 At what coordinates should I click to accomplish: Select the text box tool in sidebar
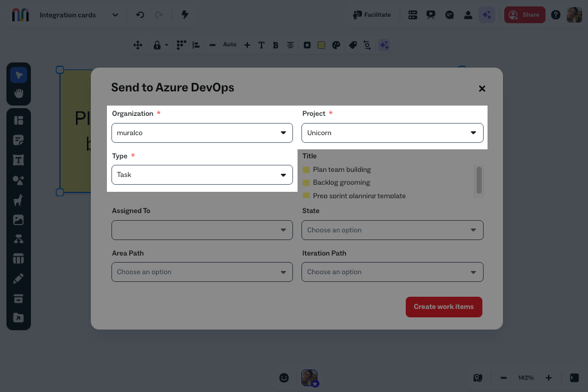tap(19, 160)
